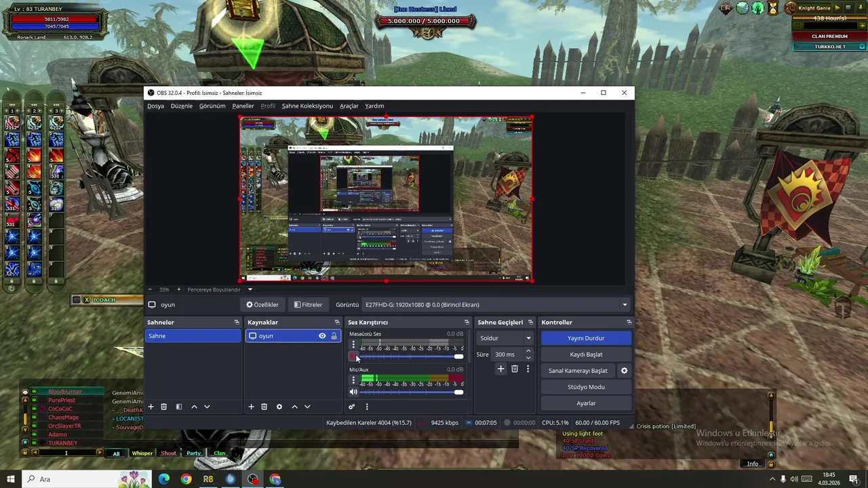Click Yayını Durdur button
The image size is (868, 488).
pos(586,338)
